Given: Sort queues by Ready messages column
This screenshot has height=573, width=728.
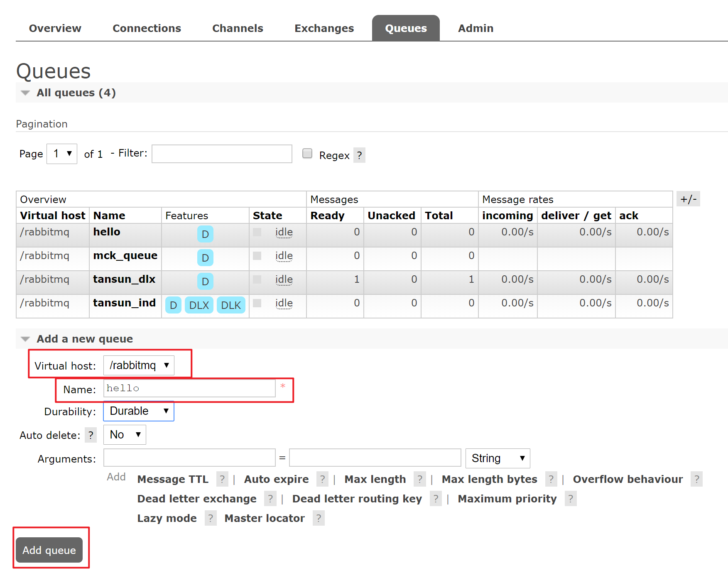Looking at the screenshot, I should (x=328, y=215).
